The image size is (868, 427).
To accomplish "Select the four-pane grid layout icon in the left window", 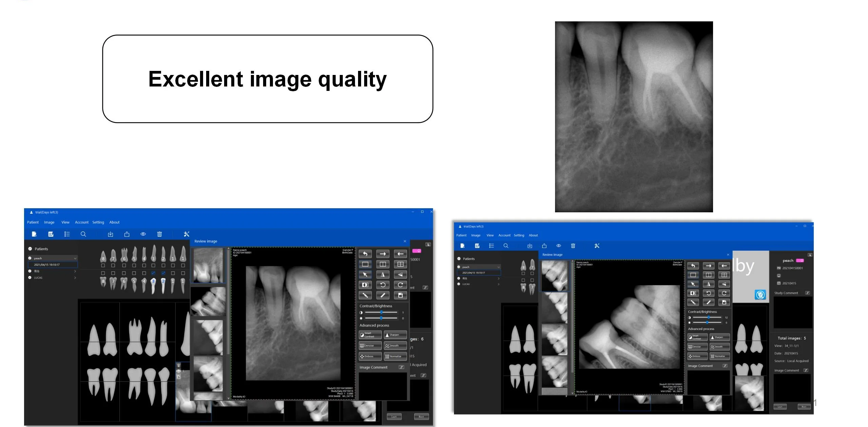I will (400, 264).
